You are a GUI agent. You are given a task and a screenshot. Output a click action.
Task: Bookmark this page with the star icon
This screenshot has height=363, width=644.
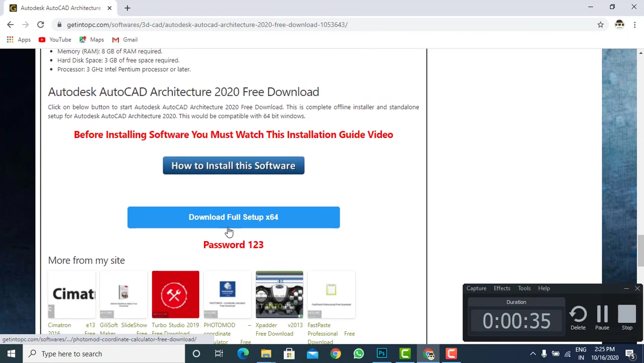pyautogui.click(x=600, y=25)
